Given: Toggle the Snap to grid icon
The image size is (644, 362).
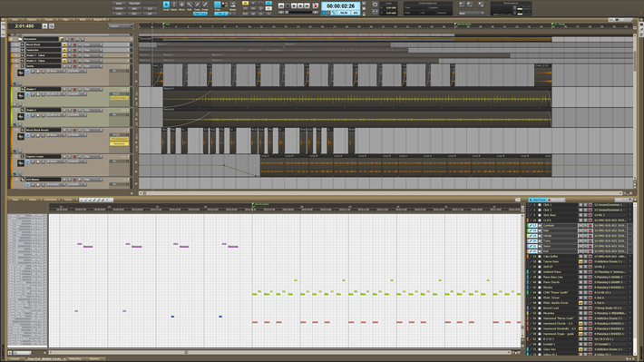Looking at the screenshot, I should tap(218, 5).
